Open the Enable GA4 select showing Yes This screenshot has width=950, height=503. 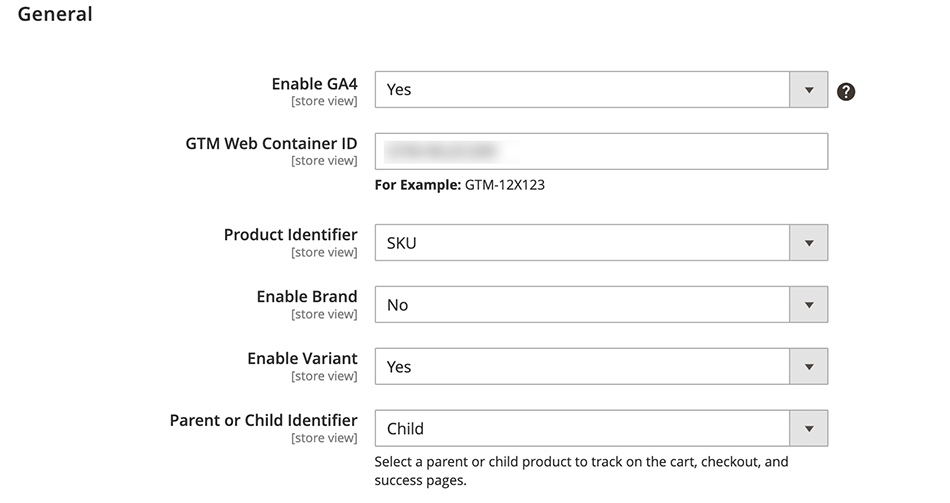point(582,90)
